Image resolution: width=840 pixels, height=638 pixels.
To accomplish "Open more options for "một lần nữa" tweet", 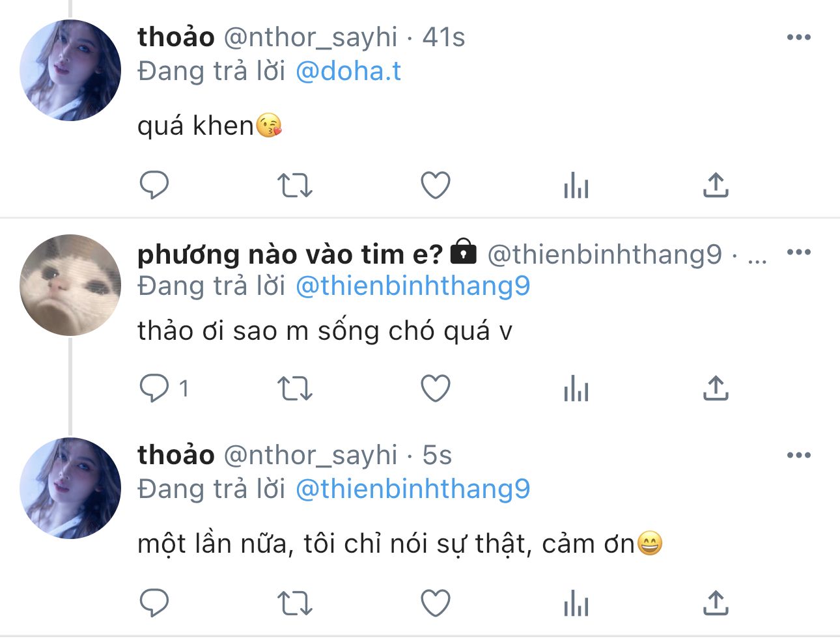I will point(798,455).
